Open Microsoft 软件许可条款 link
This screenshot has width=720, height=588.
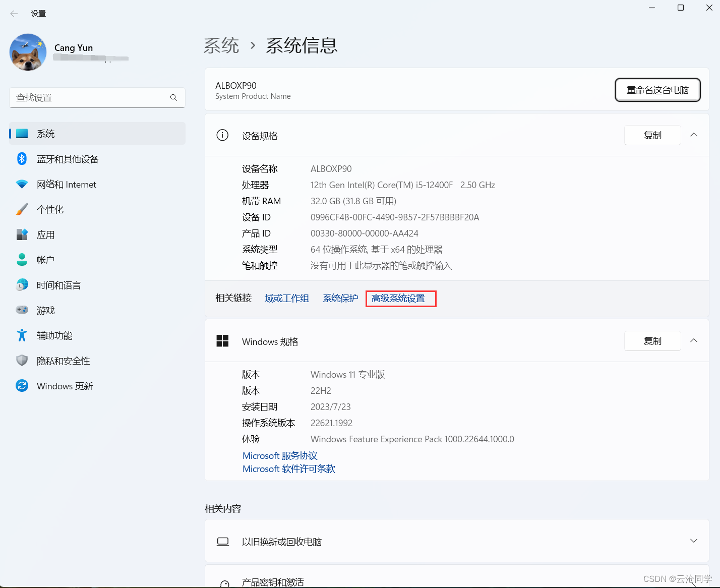(x=289, y=469)
